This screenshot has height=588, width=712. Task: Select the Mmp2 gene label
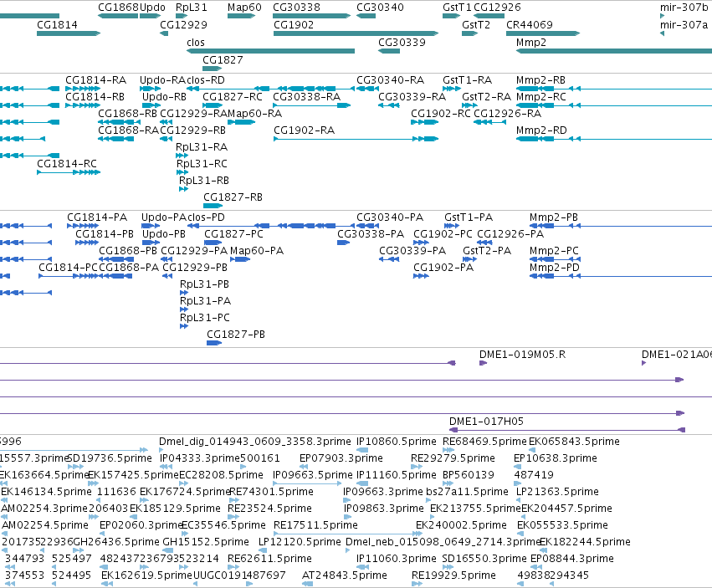pos(530,43)
